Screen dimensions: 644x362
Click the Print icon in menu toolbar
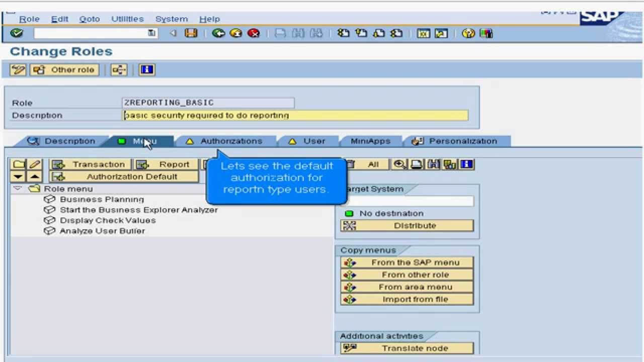pyautogui.click(x=417, y=164)
